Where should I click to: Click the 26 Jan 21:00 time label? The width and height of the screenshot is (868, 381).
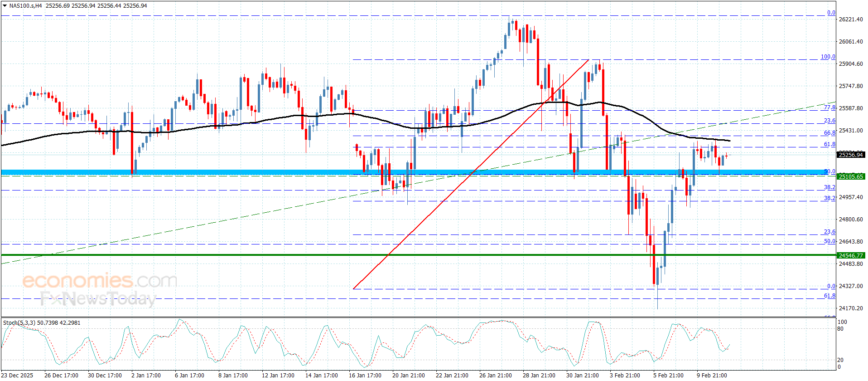496,376
